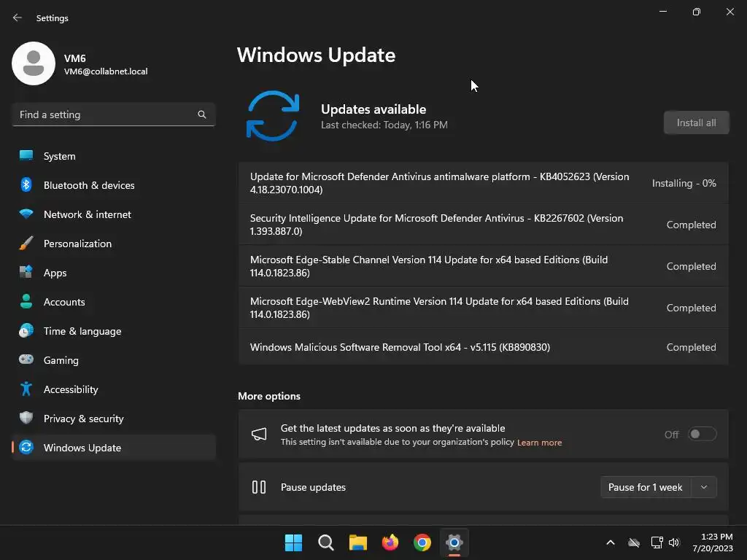Select Accessibility category
This screenshot has height=560, width=747.
click(x=114, y=389)
